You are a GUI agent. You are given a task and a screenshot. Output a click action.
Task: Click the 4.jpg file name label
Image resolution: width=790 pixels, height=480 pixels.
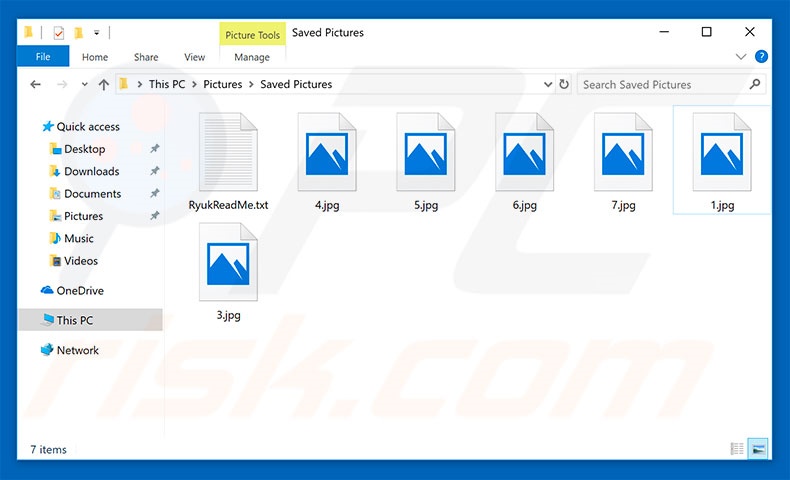(327, 205)
